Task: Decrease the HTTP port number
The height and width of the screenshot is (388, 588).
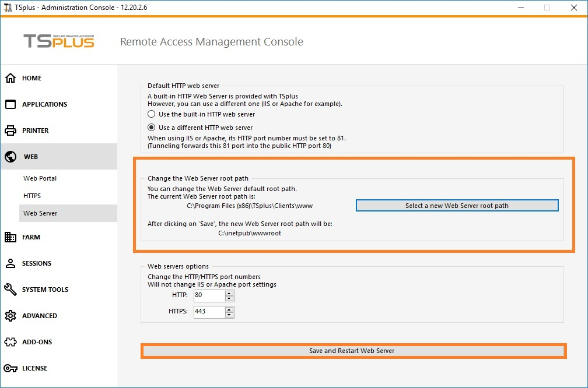Action: tap(229, 298)
